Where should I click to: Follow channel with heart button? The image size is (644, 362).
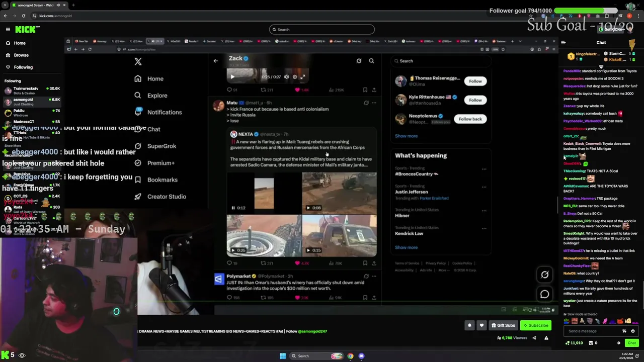[x=481, y=326]
